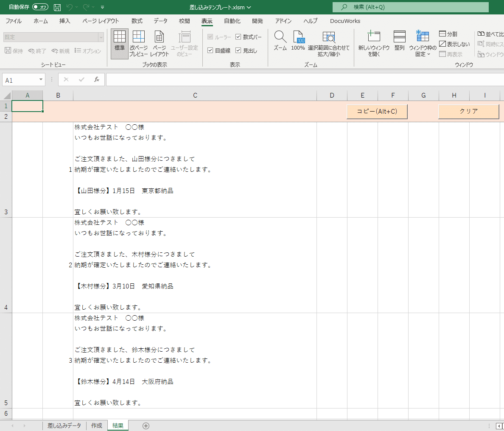504x431 pixels.
Task: Click the Undo arrow icon
Action: 69,7
